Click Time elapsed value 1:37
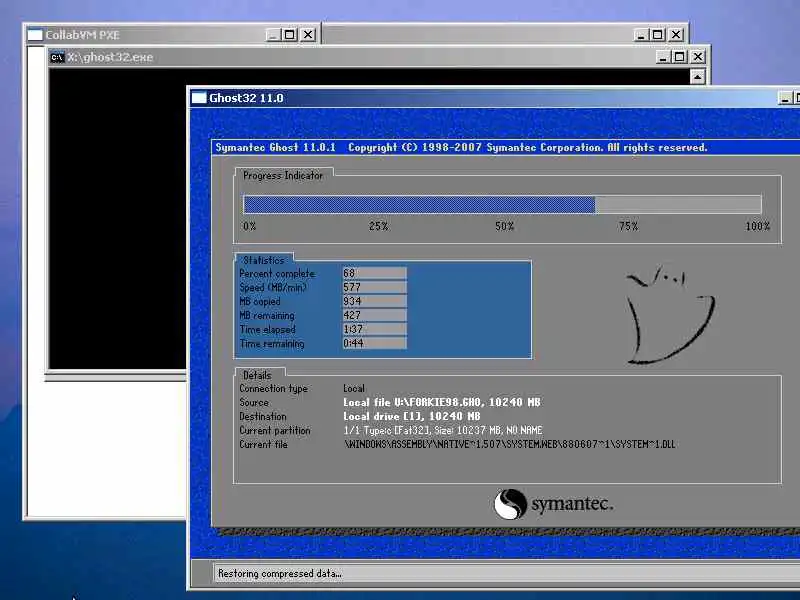Image resolution: width=800 pixels, height=600 pixels. 374,329
